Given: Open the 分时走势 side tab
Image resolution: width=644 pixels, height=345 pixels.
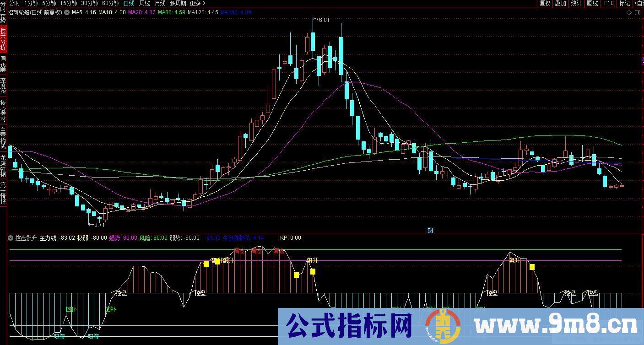Looking at the screenshot, I should (x=3, y=11).
